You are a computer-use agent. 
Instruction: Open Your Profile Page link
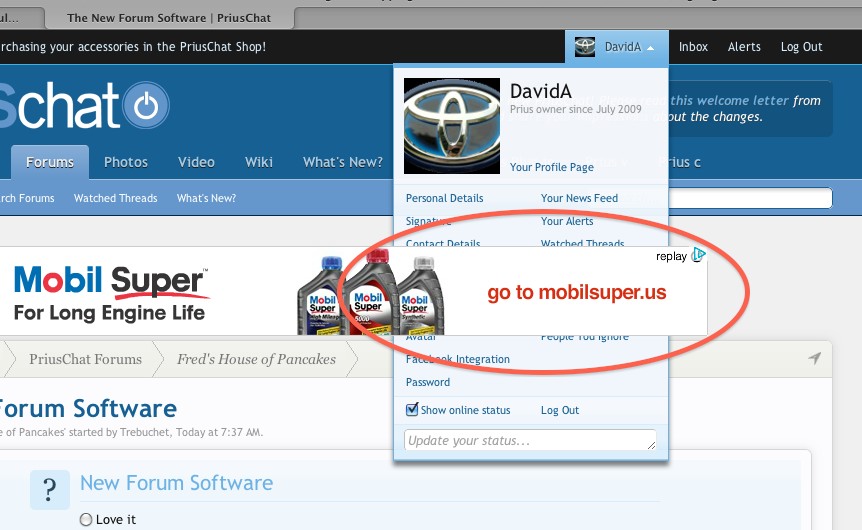552,167
